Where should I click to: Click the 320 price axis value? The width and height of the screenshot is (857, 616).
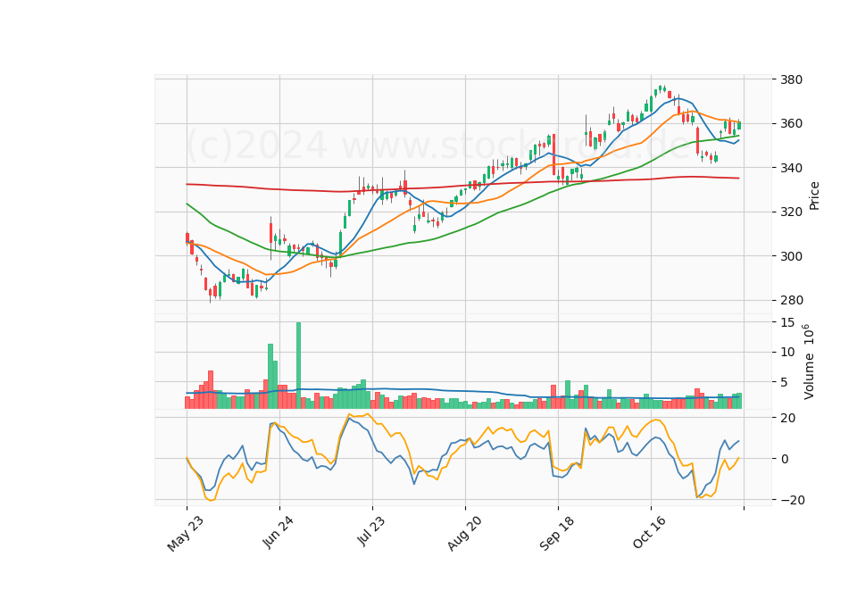[x=792, y=212]
